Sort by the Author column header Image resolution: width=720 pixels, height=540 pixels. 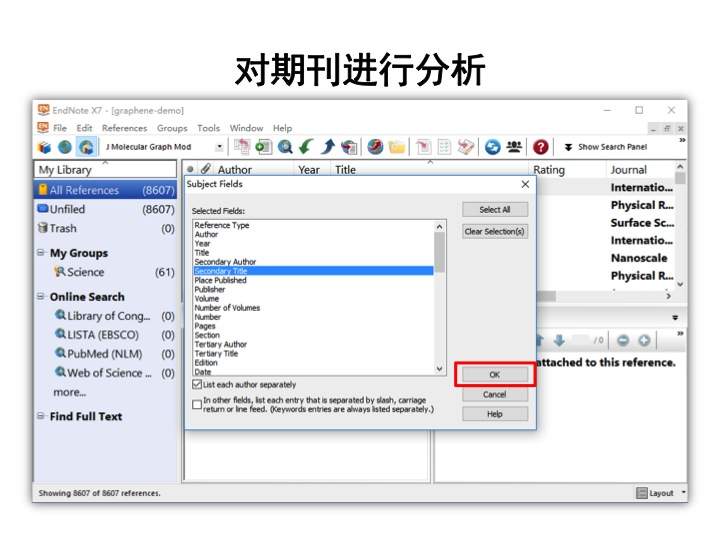click(235, 170)
